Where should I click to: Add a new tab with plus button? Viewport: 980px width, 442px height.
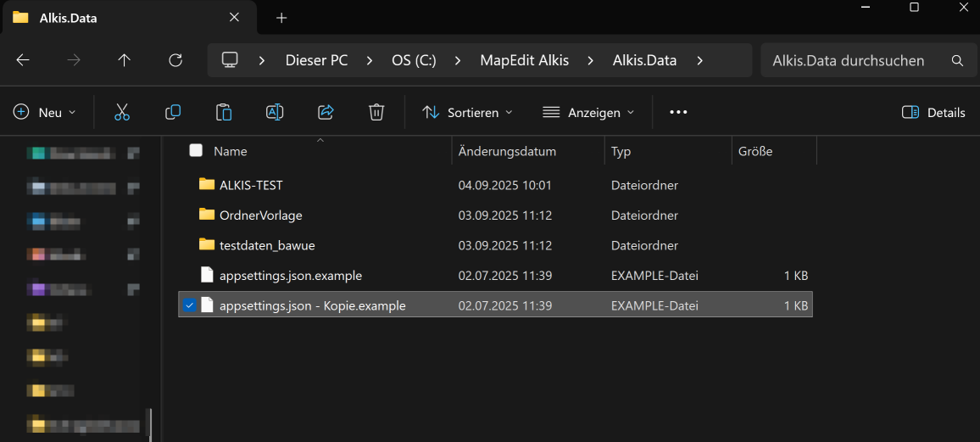[x=281, y=18]
